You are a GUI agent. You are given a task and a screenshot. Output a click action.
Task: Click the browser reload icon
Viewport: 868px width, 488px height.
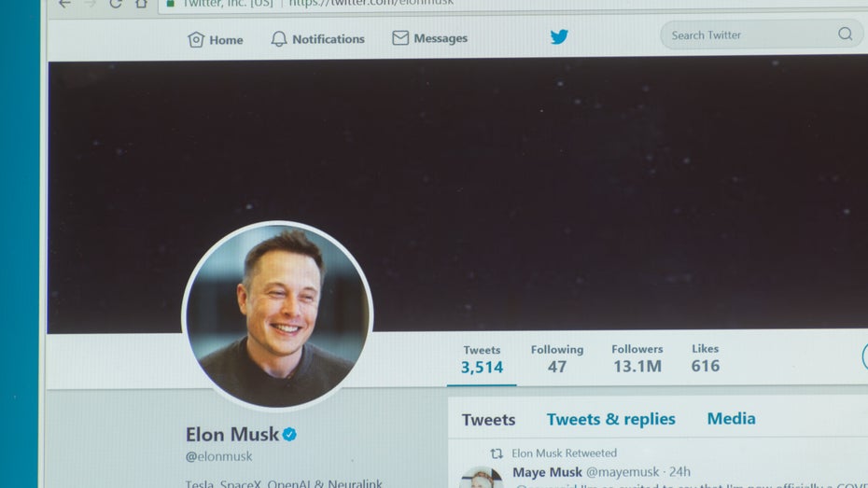coord(115,4)
